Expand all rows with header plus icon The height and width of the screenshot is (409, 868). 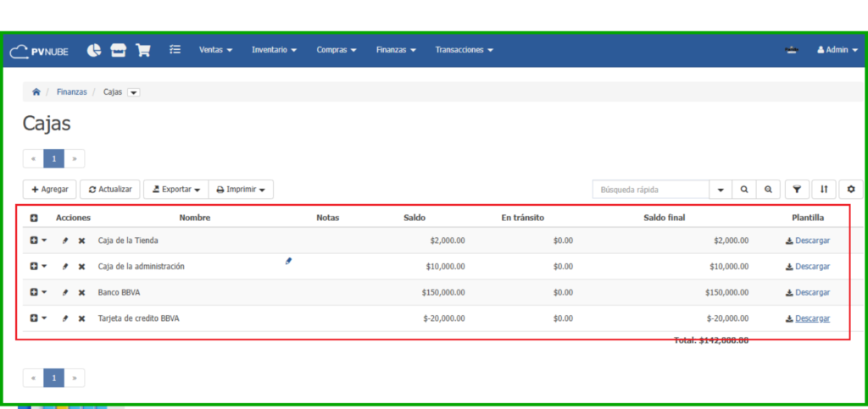pos(34,218)
